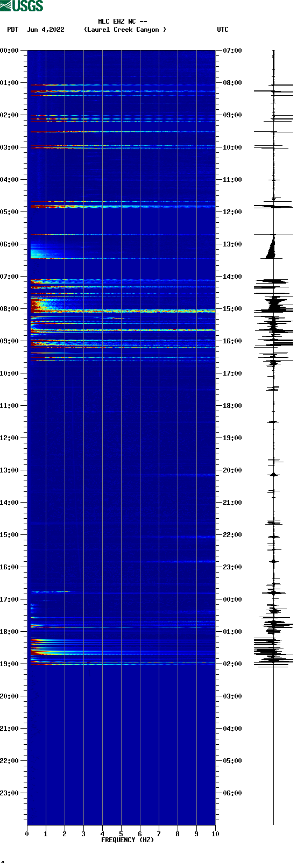Click the UTC time label '08:00'
297x868 pixels.
tap(232, 83)
